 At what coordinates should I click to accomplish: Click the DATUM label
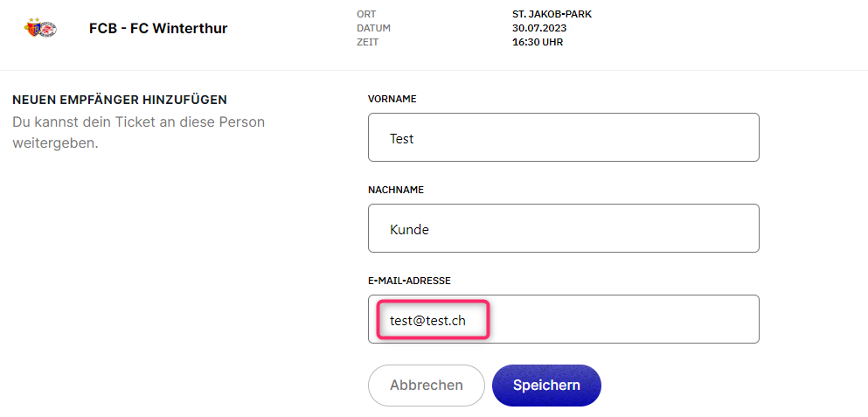(x=373, y=28)
